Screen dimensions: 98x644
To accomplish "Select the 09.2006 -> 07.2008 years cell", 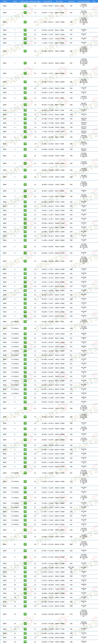I will pyautogui.click(x=48, y=364).
